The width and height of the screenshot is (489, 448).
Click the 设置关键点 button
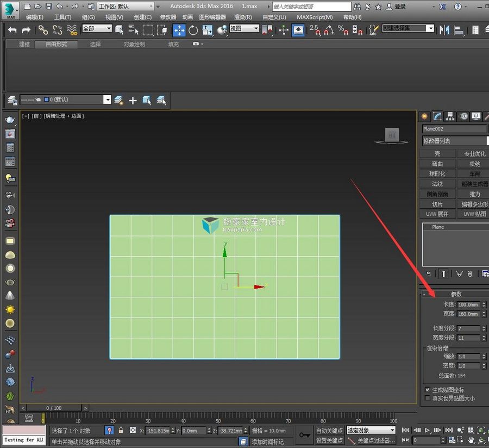329,440
